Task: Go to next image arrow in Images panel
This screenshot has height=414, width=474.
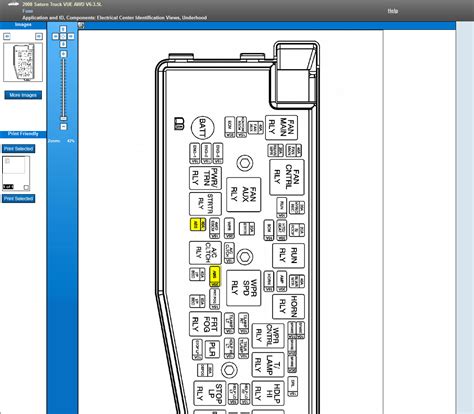Action: coord(39,36)
